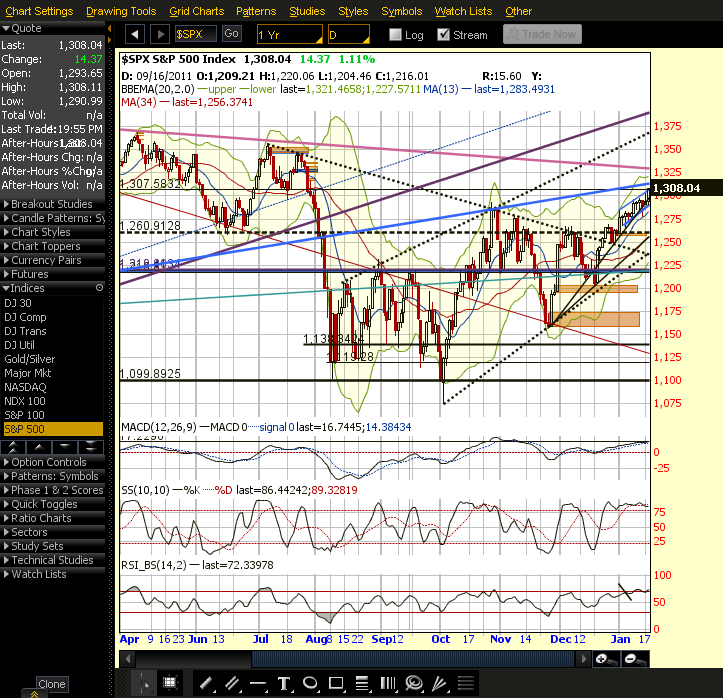Pick the text annotation tool
This screenshot has height=698, width=723.
[284, 683]
